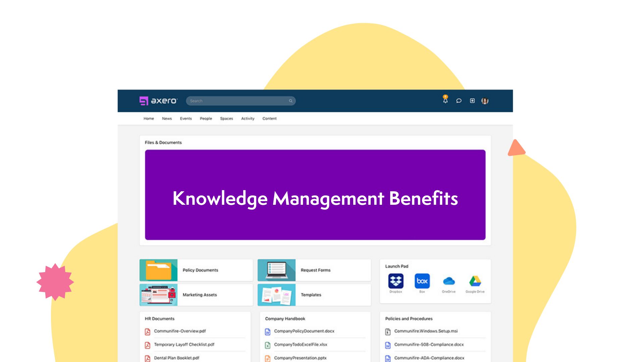The width and height of the screenshot is (644, 362).
Task: Open Communifire-Overview.pdf file
Action: coord(180,331)
